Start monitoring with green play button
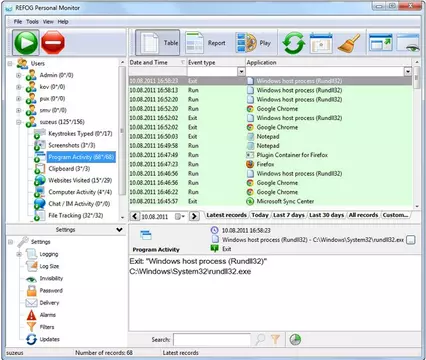The width and height of the screenshot is (426, 360). pos(26,42)
